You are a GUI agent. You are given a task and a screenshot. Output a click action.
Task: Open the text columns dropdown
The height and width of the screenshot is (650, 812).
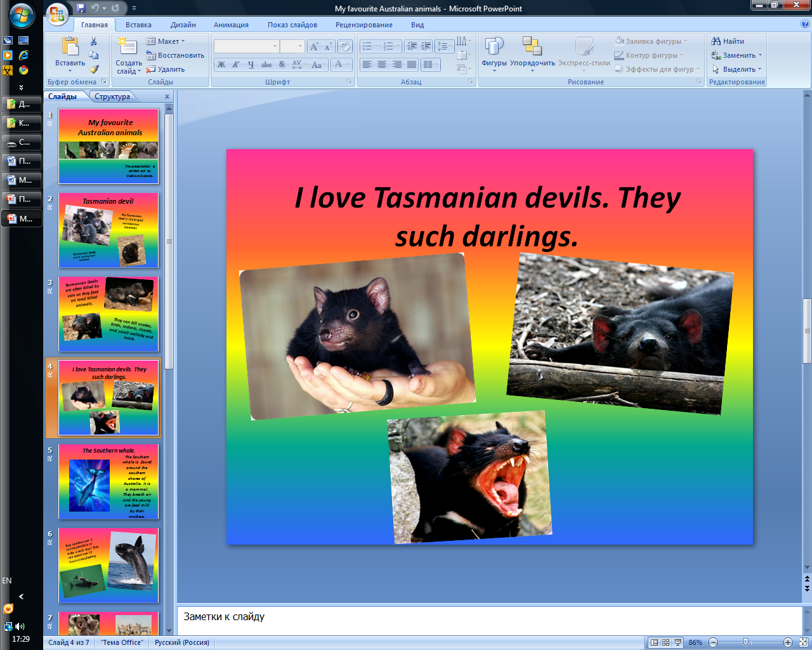pyautogui.click(x=431, y=64)
